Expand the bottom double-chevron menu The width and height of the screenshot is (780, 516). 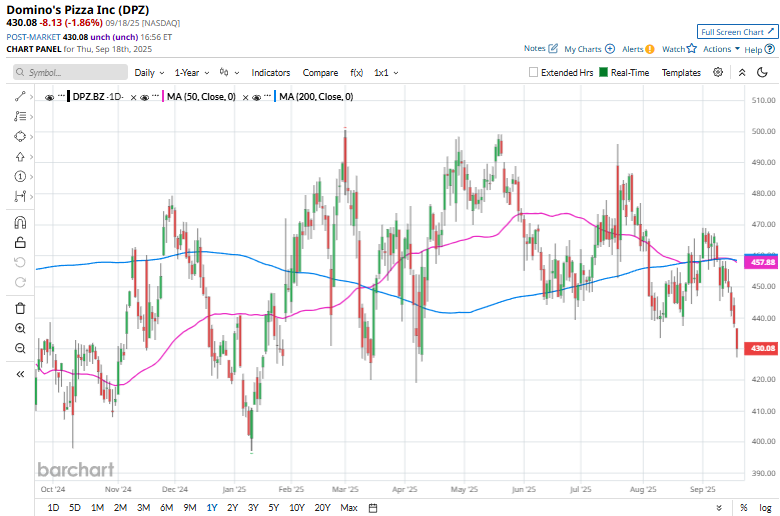719,508
